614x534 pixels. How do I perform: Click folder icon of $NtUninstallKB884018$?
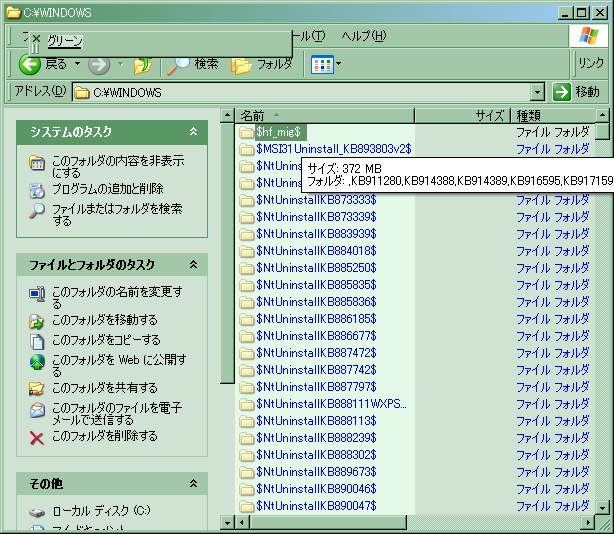tap(247, 251)
